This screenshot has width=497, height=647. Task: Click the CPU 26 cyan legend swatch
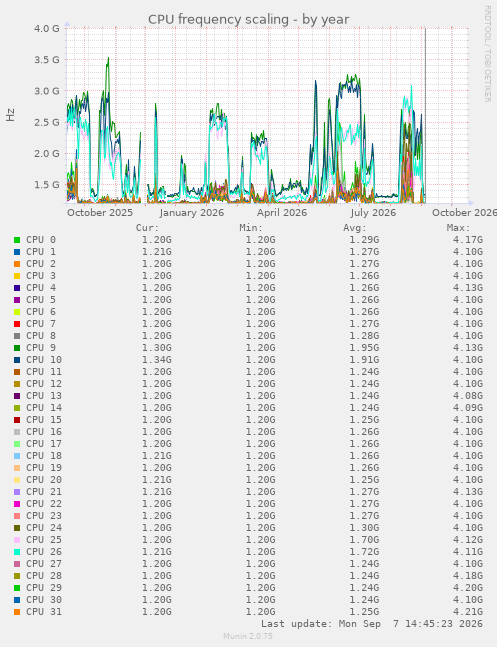17,552
